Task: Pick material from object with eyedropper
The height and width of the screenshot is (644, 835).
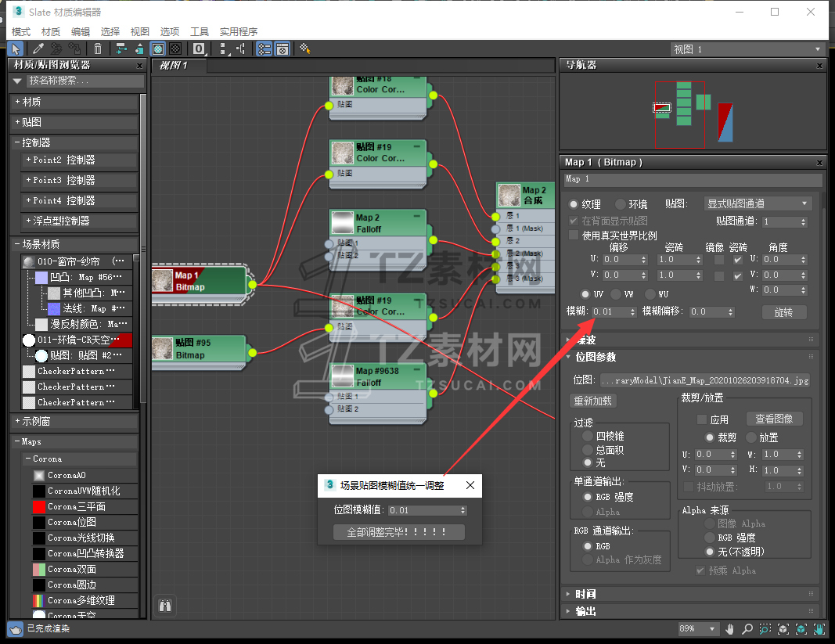Action: tap(38, 49)
